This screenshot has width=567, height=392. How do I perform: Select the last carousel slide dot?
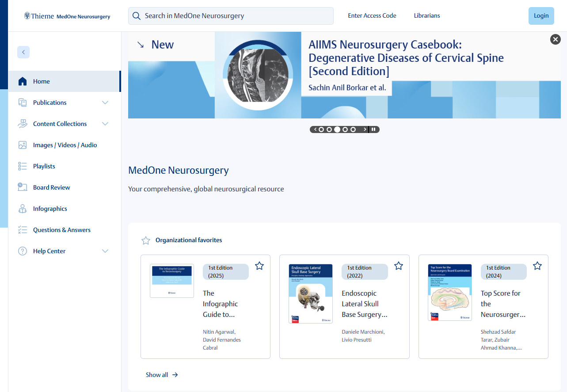coord(353,129)
